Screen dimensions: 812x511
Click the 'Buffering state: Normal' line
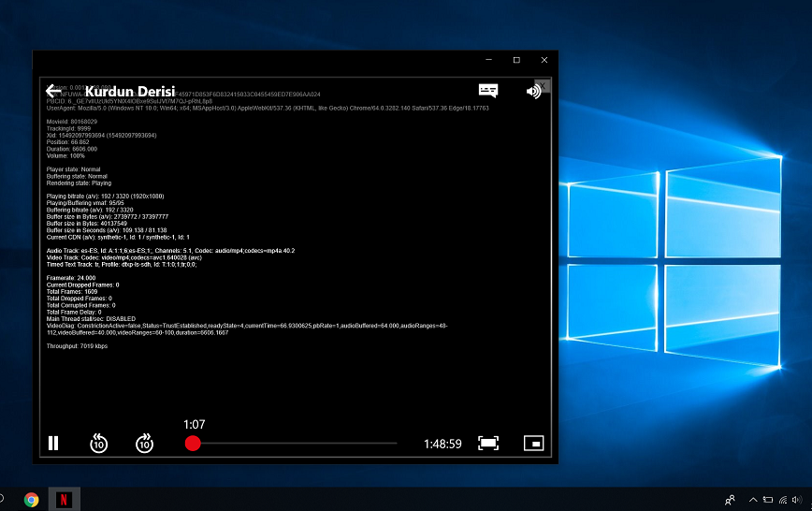[77, 176]
